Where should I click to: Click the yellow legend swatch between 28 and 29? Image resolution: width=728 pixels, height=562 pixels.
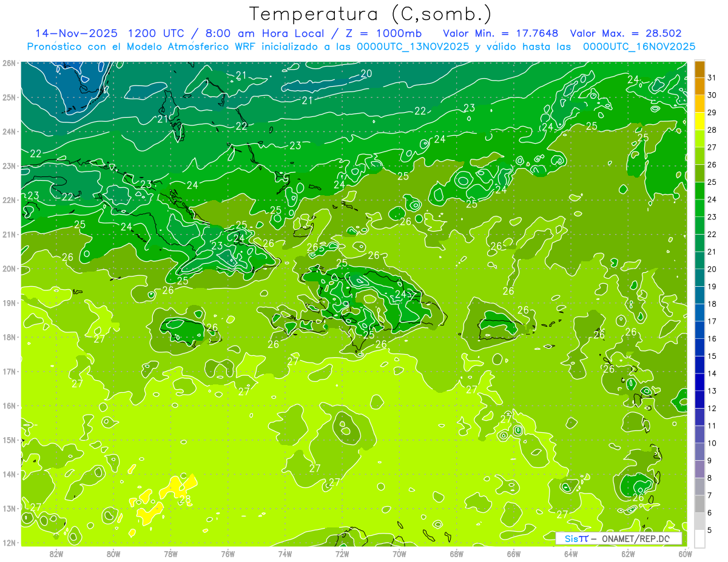point(699,121)
